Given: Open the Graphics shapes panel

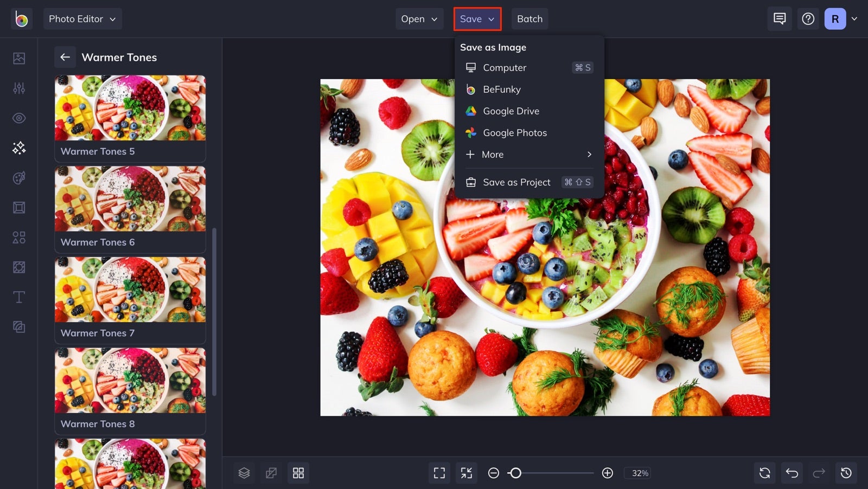Looking at the screenshot, I should [x=19, y=237].
